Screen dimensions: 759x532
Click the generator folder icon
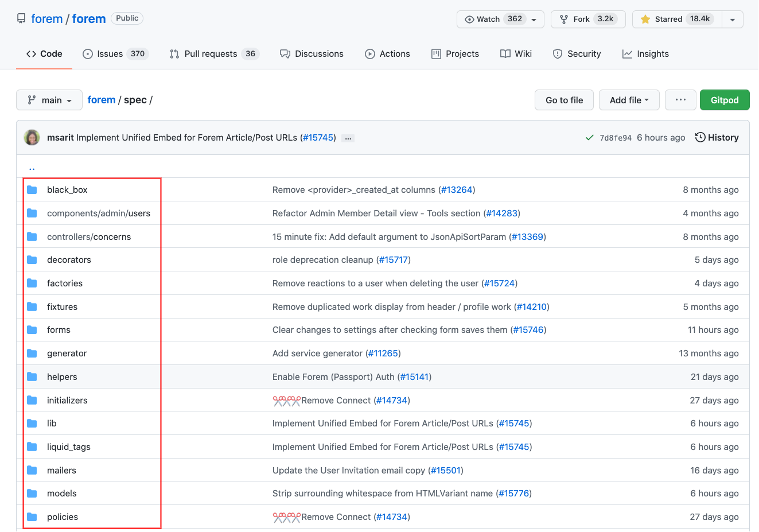(32, 354)
